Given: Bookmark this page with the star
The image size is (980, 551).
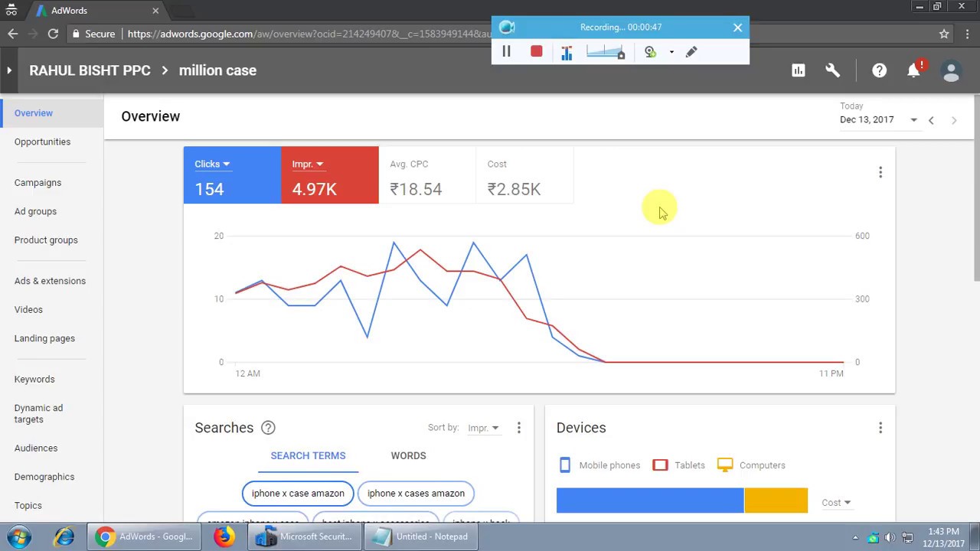Looking at the screenshot, I should click(x=944, y=34).
